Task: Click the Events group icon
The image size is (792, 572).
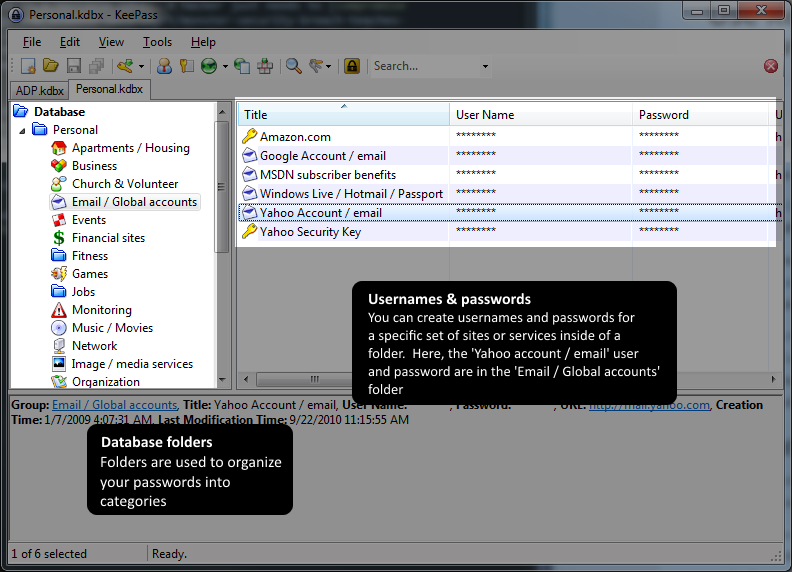Action: tap(59, 220)
